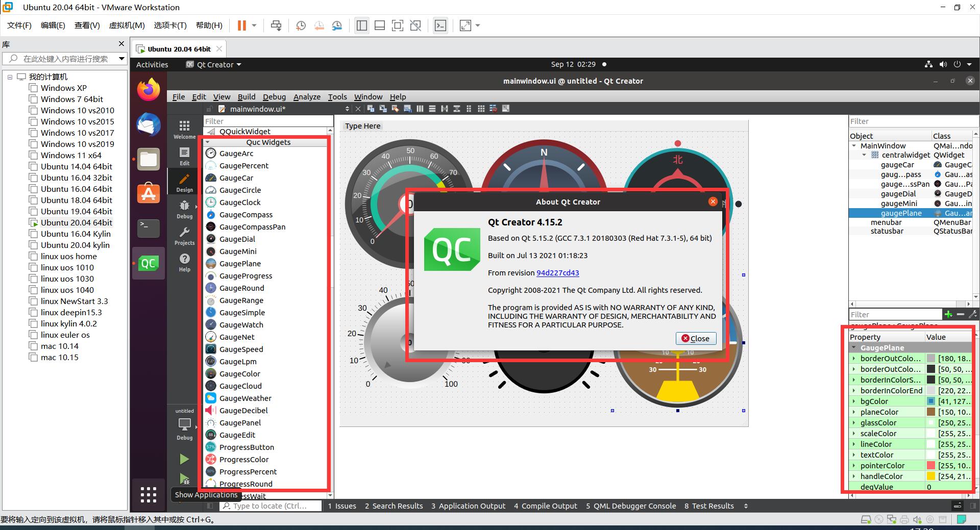Add a dynamic property with green plus
The image size is (980, 530).
point(948,314)
